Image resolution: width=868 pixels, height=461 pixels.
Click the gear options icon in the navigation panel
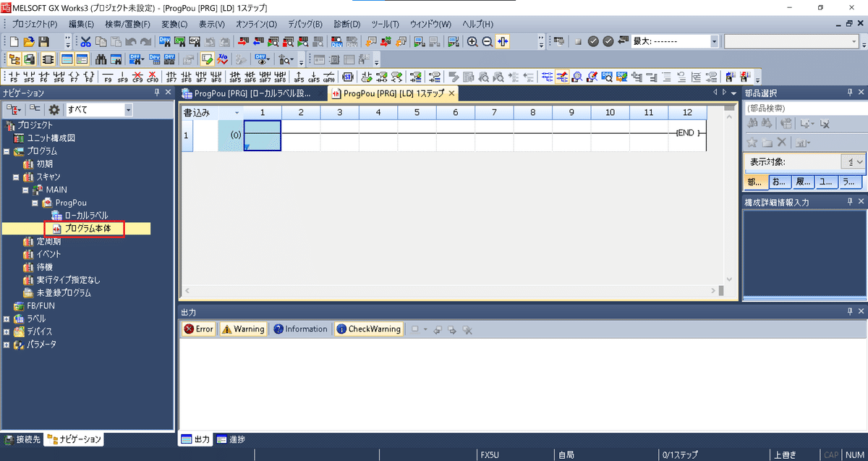pyautogui.click(x=54, y=109)
